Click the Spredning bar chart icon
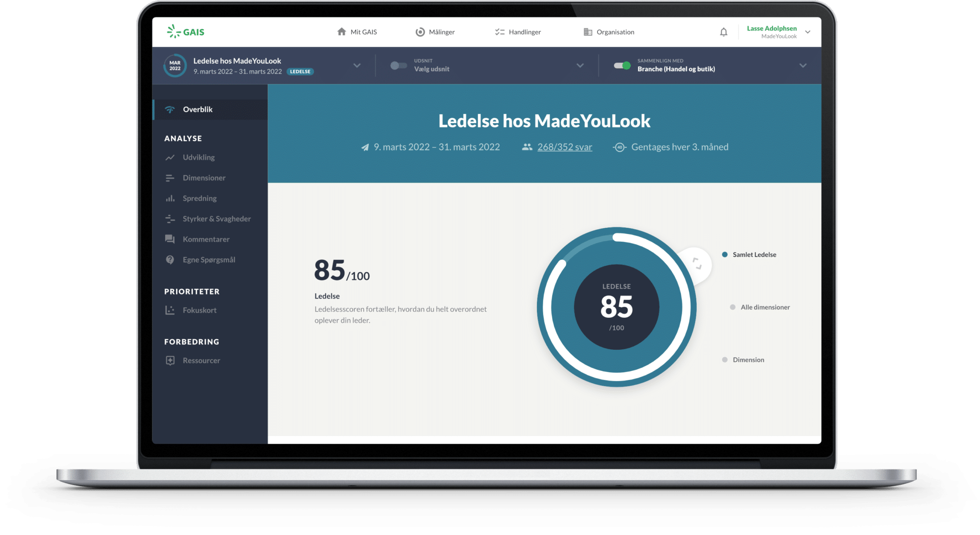Screen dimensions: 980x535 pos(170,198)
